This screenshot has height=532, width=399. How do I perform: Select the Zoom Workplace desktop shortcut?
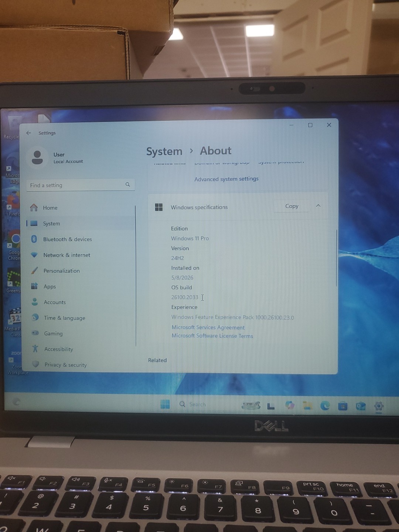[x=17, y=362]
